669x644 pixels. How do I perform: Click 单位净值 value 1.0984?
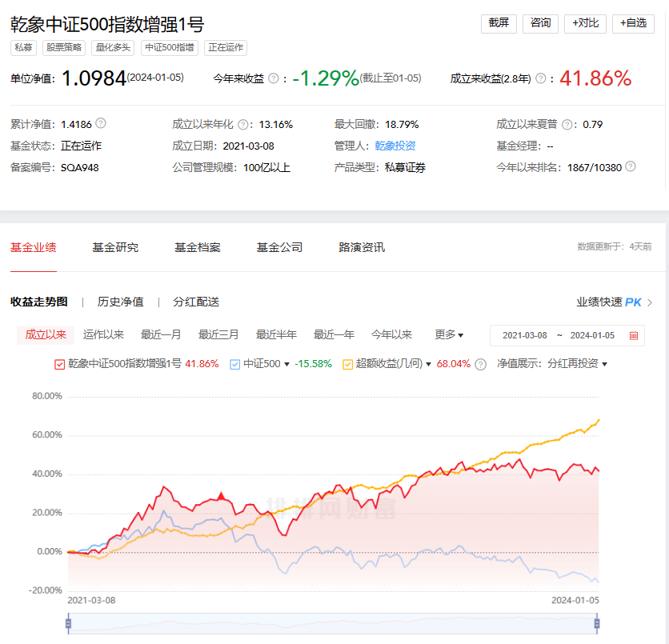[94, 78]
